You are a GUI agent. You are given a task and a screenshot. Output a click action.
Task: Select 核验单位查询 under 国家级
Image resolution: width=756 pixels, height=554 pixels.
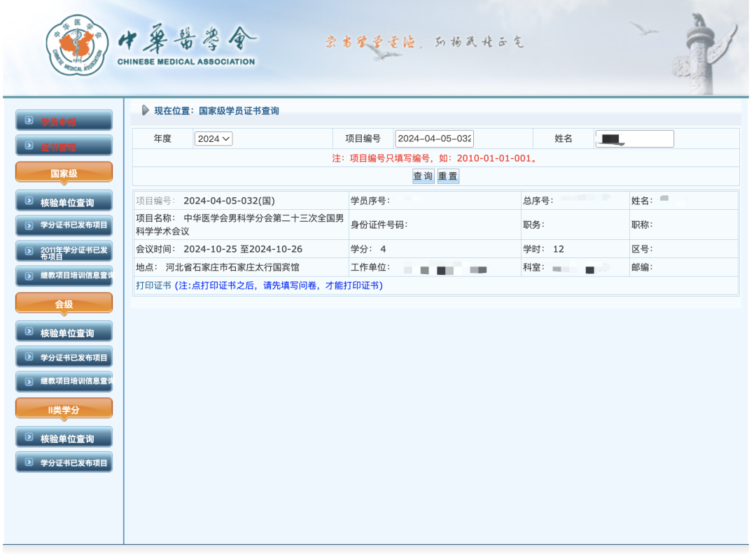pyautogui.click(x=63, y=201)
